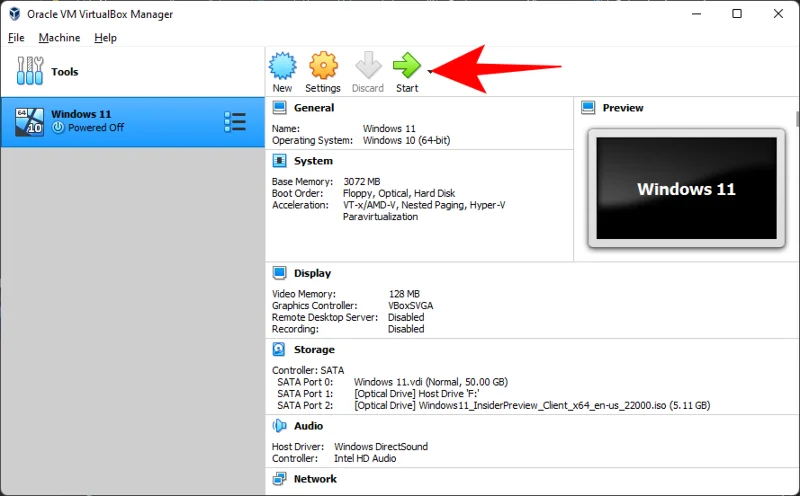
Task: Click the System chip icon
Action: pos(282,161)
